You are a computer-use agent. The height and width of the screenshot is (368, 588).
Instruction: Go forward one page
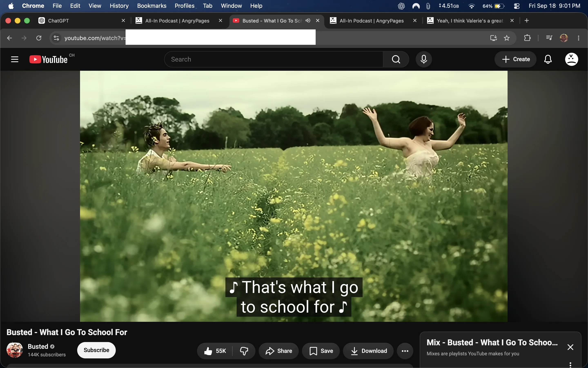(x=24, y=38)
